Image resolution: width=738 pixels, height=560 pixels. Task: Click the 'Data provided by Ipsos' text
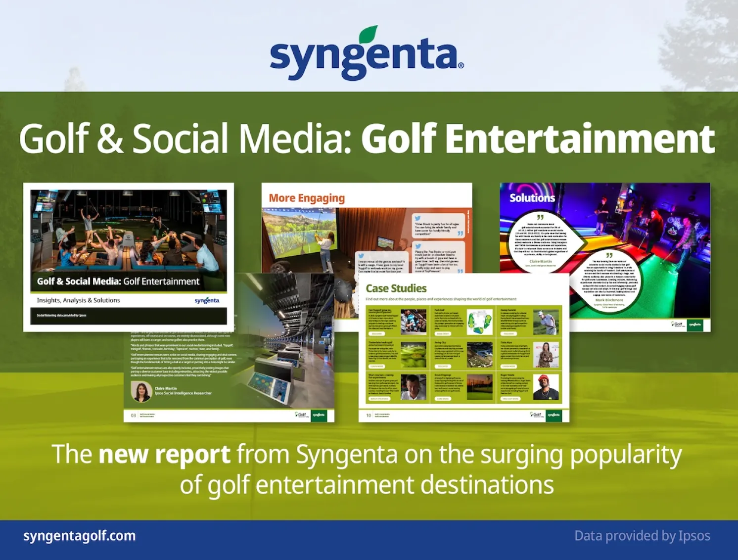click(642, 536)
